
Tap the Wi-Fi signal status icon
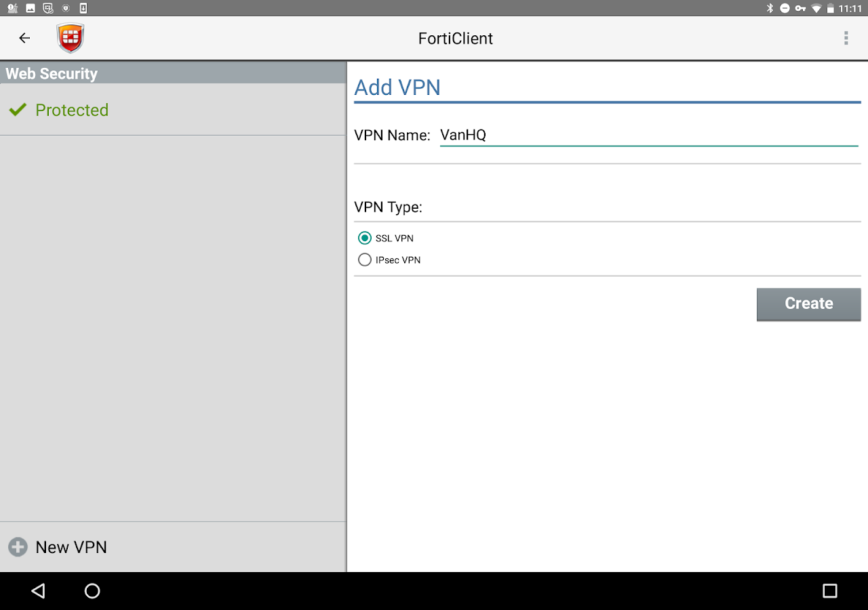(816, 8)
